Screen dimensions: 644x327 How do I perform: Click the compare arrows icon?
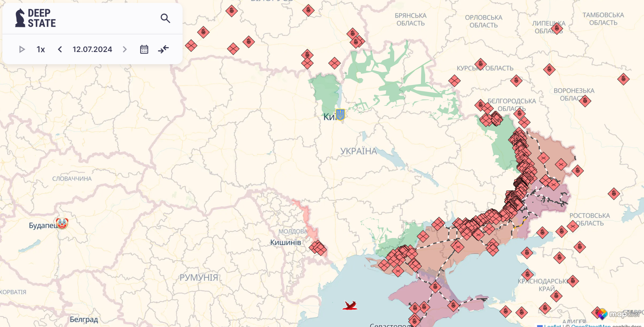(x=164, y=49)
